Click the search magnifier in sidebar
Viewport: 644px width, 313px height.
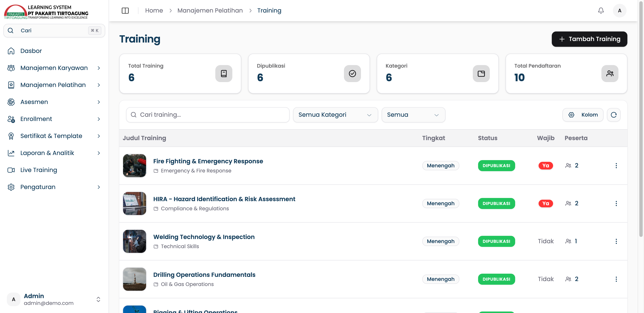pyautogui.click(x=10, y=30)
